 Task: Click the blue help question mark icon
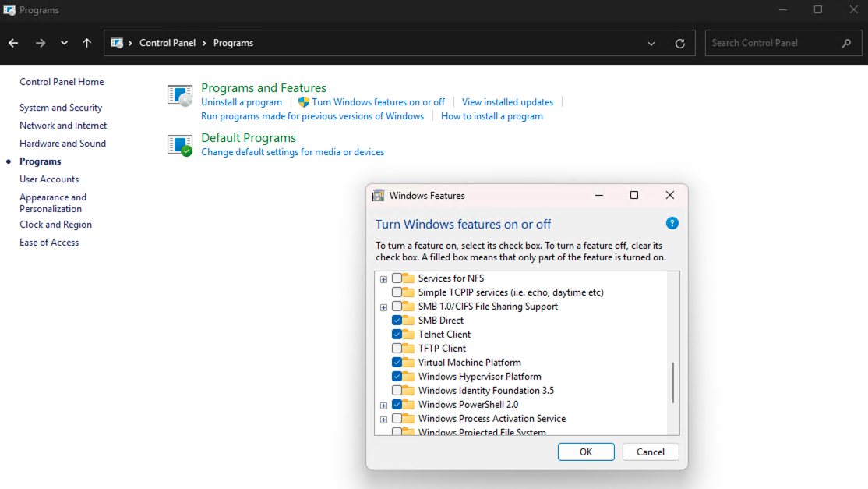tap(672, 224)
